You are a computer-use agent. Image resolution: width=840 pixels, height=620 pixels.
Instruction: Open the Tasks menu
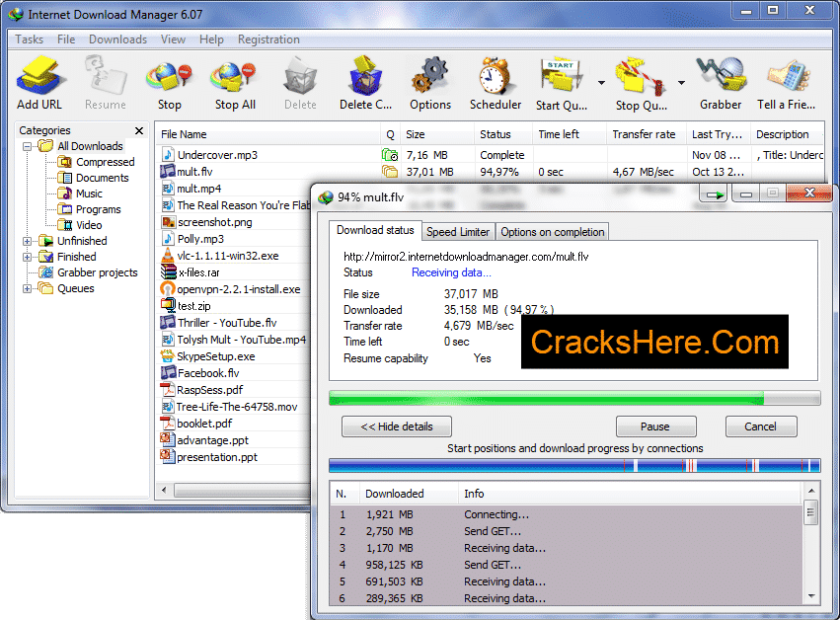pos(29,39)
